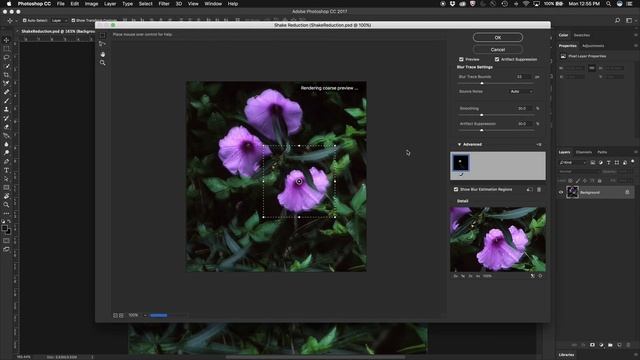This screenshot has width=640, height=360.
Task: Click the filter for pixel layers icon
Action: [593, 162]
